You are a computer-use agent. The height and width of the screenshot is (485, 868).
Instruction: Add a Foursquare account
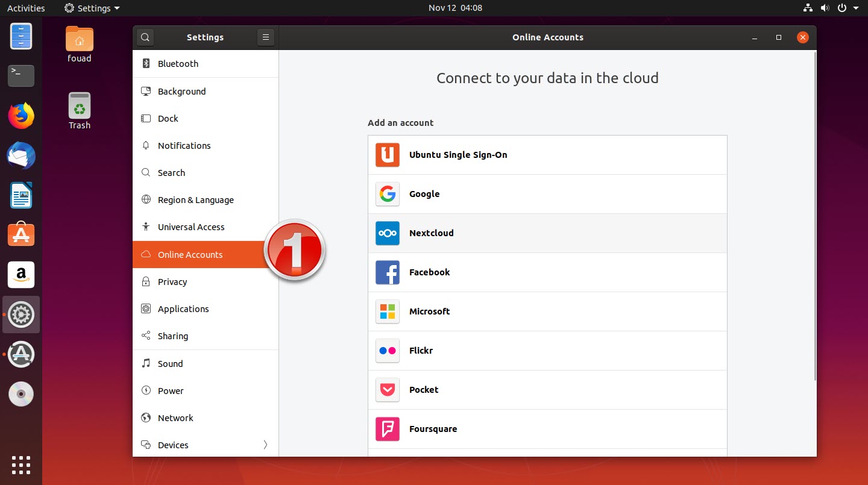click(547, 429)
